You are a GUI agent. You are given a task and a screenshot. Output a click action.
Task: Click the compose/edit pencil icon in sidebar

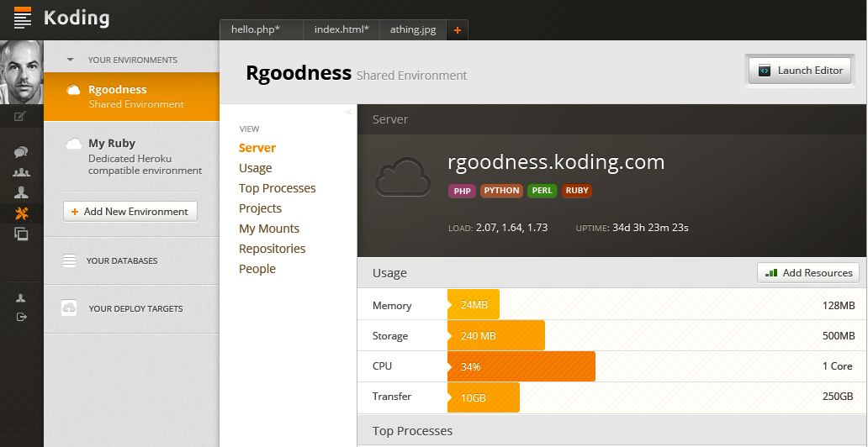(x=20, y=116)
